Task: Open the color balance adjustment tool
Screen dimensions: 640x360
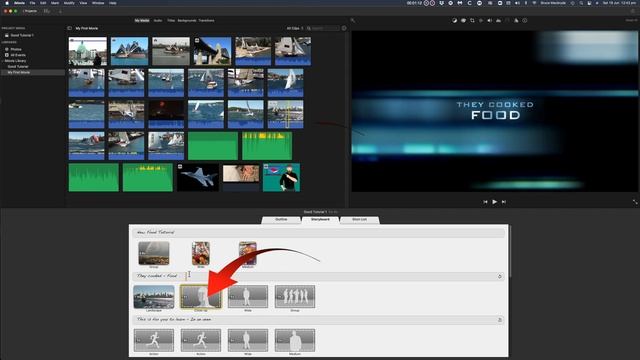Action: click(454, 20)
